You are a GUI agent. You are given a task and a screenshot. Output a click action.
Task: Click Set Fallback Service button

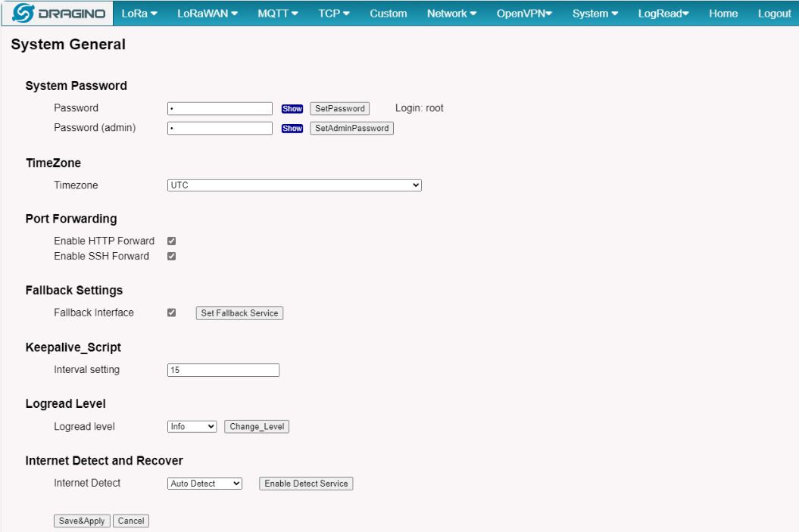(239, 313)
